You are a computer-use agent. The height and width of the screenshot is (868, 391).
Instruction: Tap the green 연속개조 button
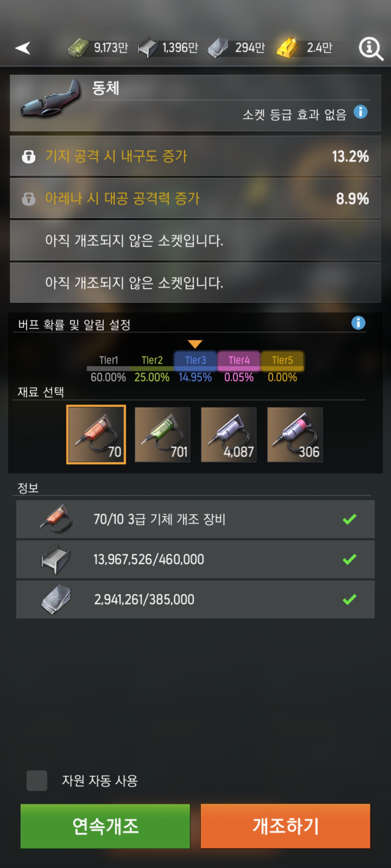(105, 826)
